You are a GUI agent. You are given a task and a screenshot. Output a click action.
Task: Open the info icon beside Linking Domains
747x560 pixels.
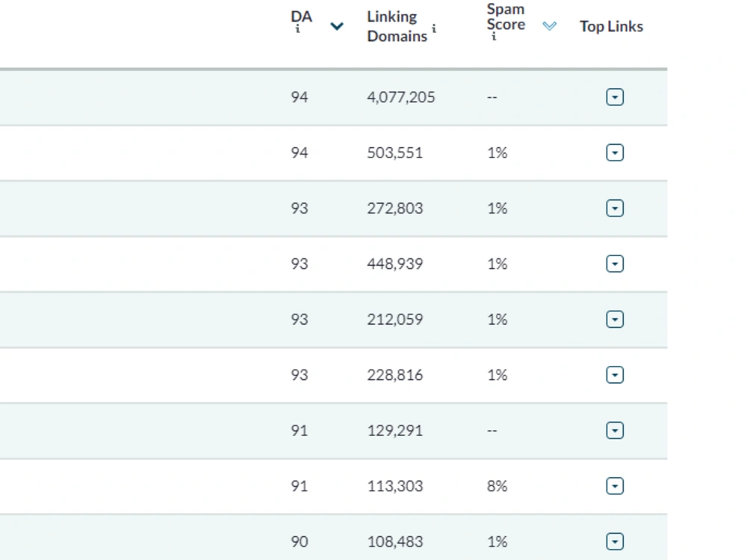433,28
